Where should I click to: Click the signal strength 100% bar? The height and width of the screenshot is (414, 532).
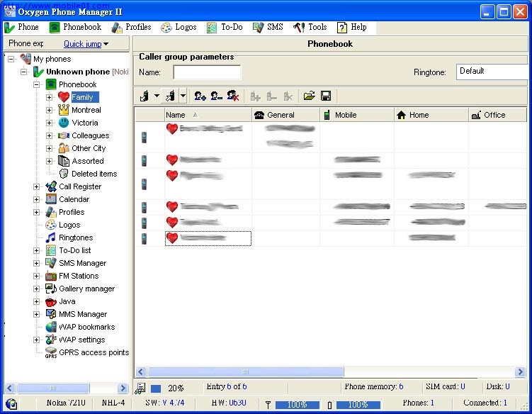click(298, 405)
